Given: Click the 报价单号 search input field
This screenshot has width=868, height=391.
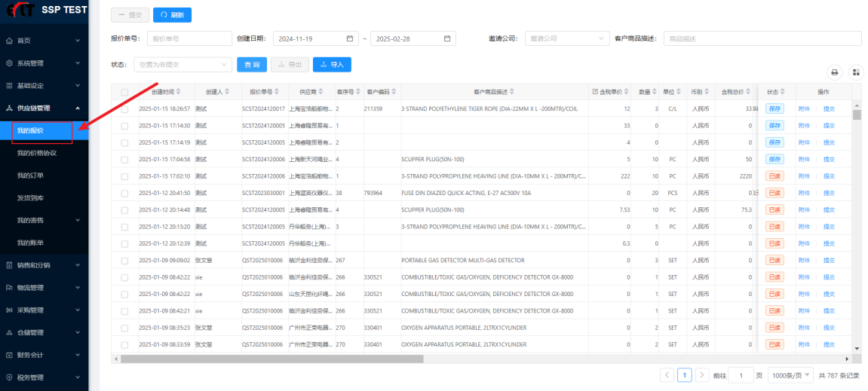Looking at the screenshot, I should coord(189,38).
